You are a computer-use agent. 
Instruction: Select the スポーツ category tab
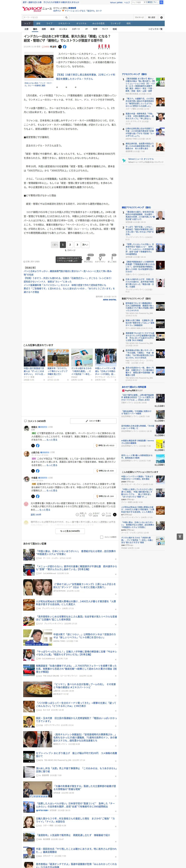(x=76, y=29)
